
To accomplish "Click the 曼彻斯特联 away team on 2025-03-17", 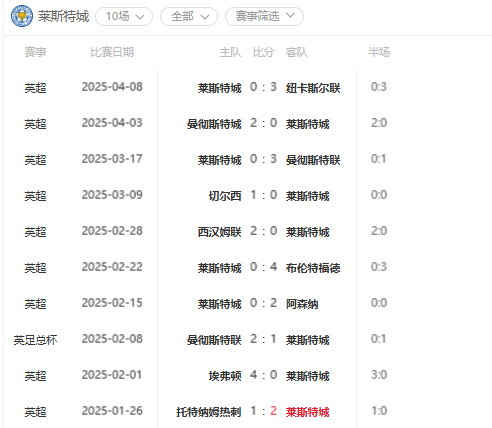I will tap(313, 160).
